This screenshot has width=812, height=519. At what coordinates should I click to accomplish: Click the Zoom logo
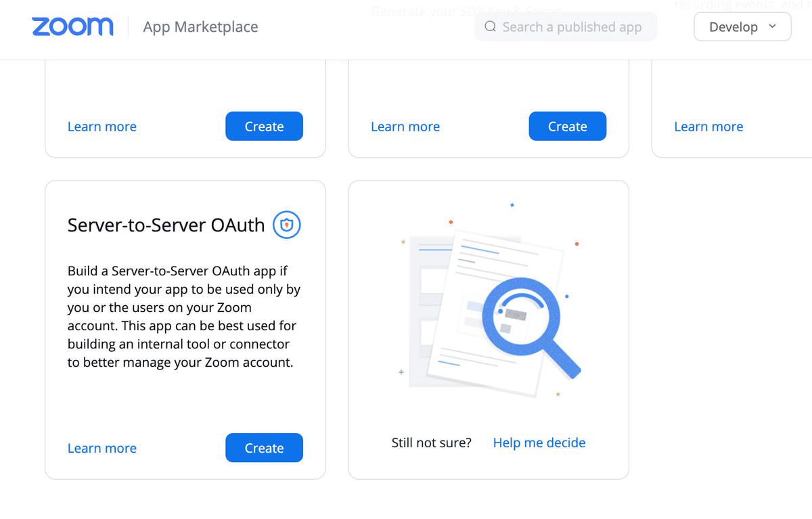tap(72, 27)
